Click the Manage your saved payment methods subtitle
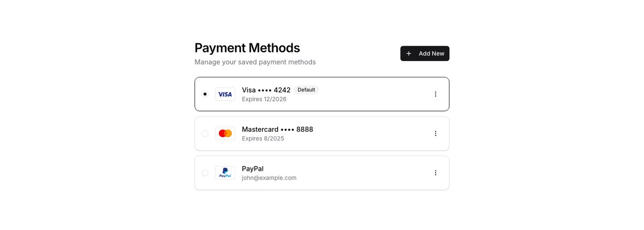Screen dimensions: 644x230 click(255, 62)
